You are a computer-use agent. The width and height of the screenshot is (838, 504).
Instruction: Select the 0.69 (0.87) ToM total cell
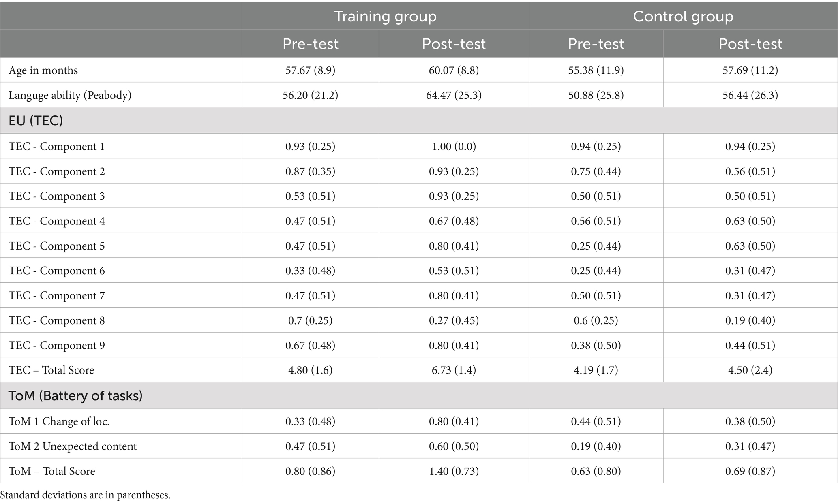click(x=750, y=471)
